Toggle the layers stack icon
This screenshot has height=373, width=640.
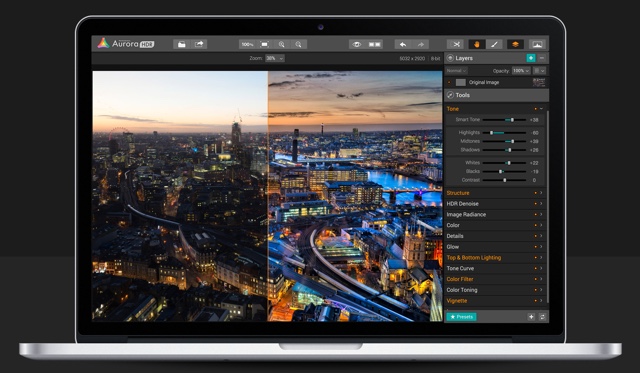(515, 44)
